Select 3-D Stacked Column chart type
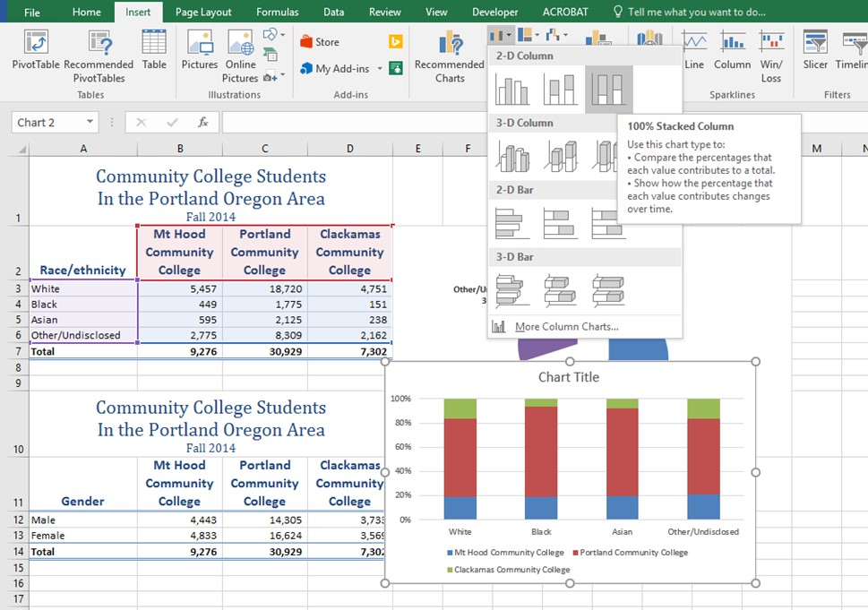Screen dimensions: 868x610 (x=560, y=157)
